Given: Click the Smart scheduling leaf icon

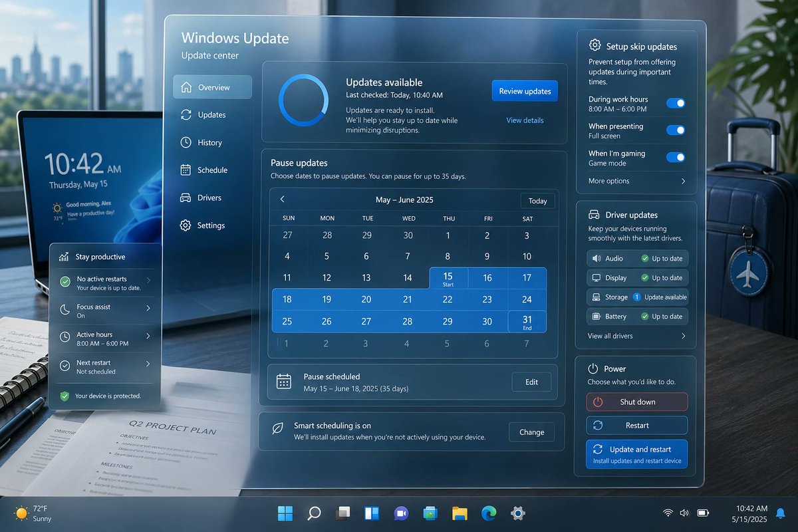Looking at the screenshot, I should pyautogui.click(x=278, y=430).
